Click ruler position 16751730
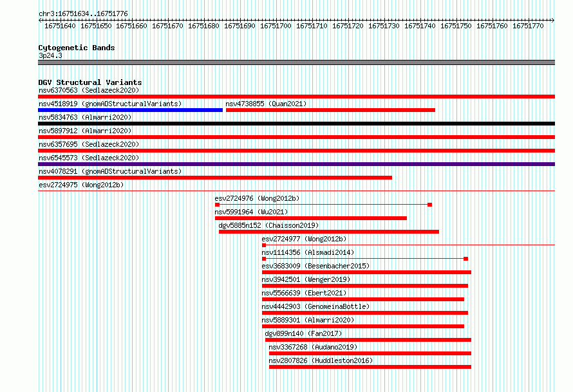Image resolution: width=573 pixels, height=392 pixels. tap(384, 26)
